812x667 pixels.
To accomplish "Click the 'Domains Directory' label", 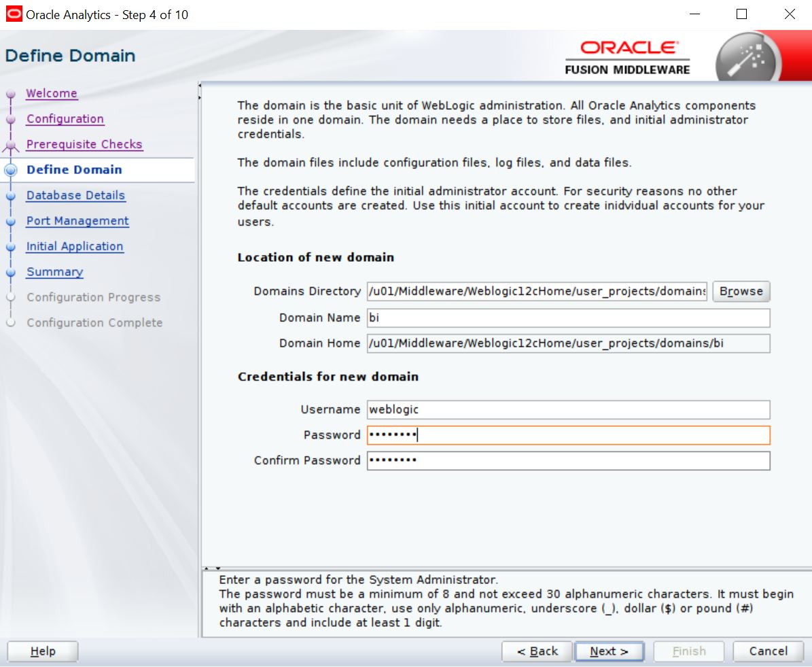I will 307,291.
